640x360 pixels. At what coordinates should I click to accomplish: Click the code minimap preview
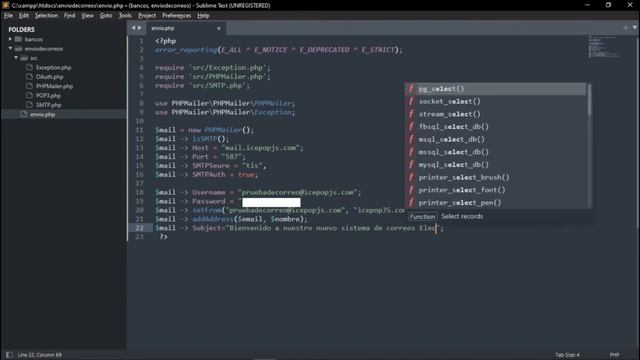pyautogui.click(x=604, y=47)
